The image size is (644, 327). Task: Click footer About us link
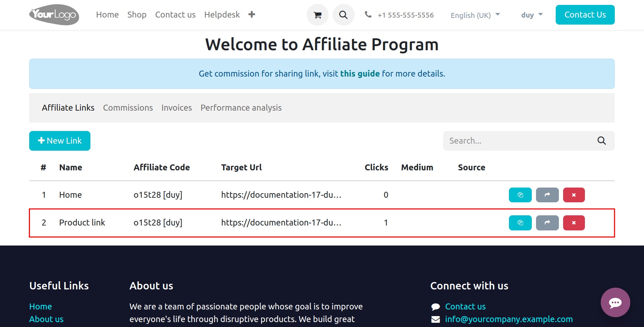(x=46, y=319)
